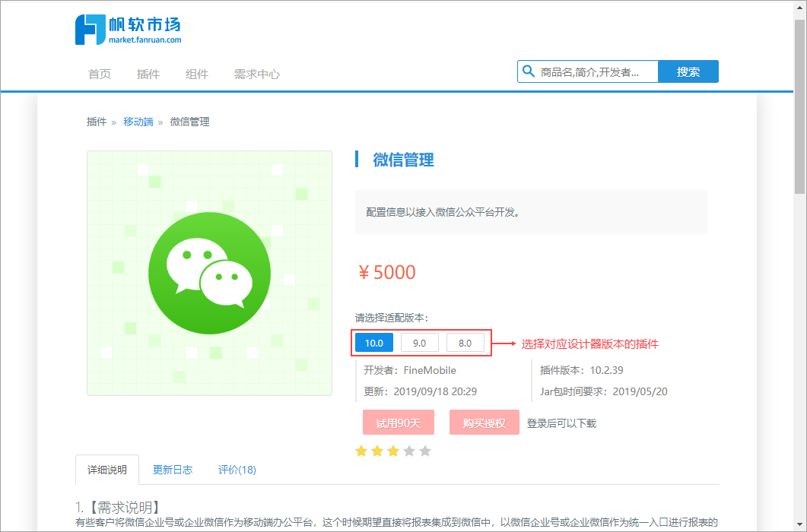Select version 9.0
Screen dimensions: 807x532
point(419,343)
